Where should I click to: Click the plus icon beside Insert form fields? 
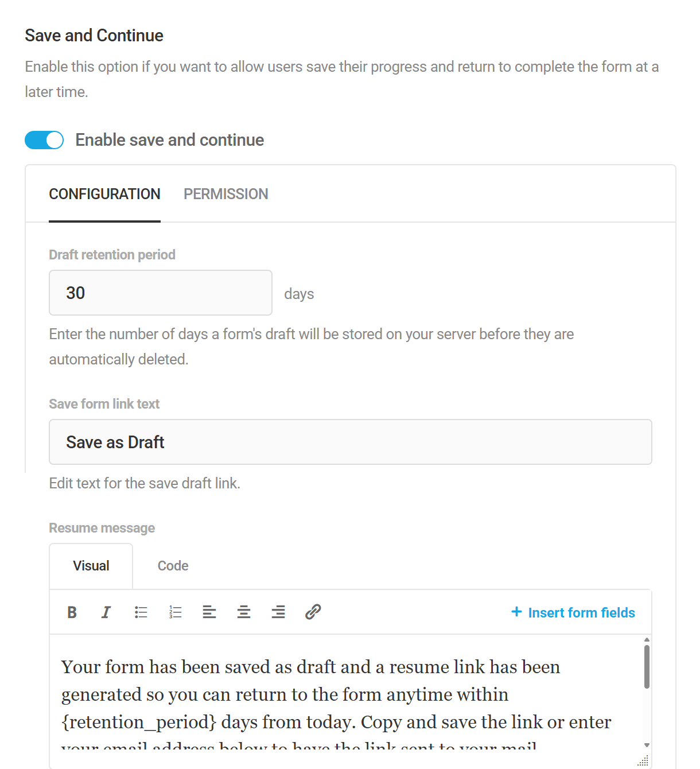[x=516, y=612]
